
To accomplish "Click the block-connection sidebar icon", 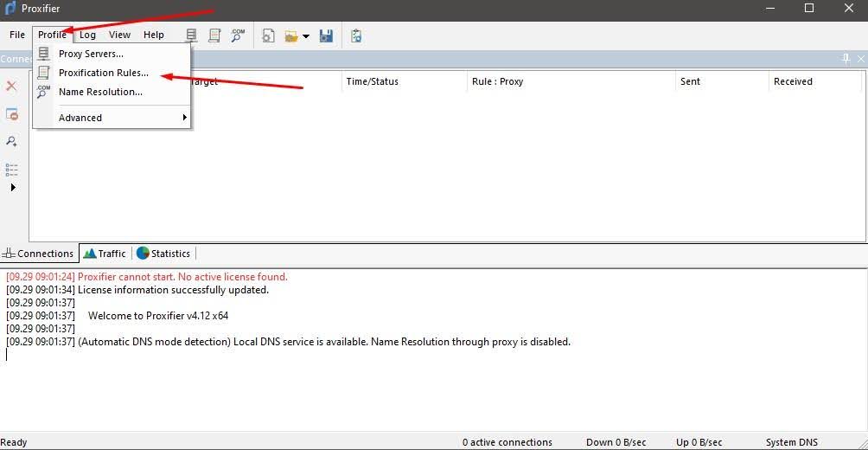I will pyautogui.click(x=11, y=114).
